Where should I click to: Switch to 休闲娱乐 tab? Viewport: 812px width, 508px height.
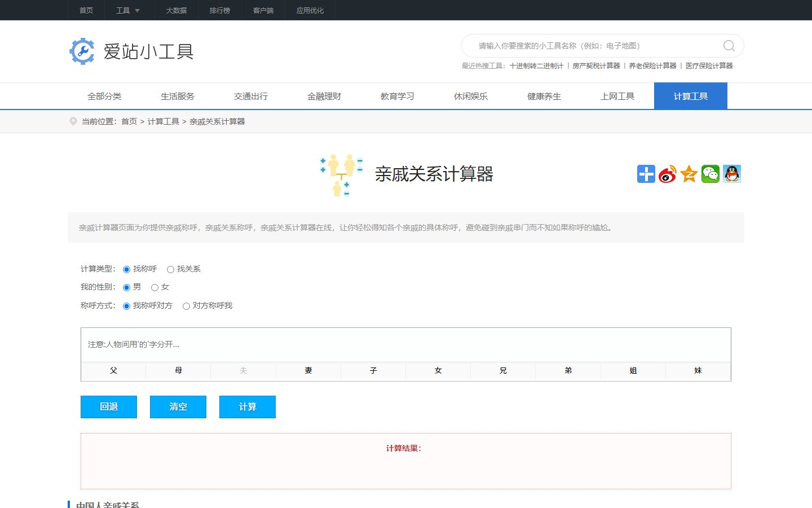471,96
